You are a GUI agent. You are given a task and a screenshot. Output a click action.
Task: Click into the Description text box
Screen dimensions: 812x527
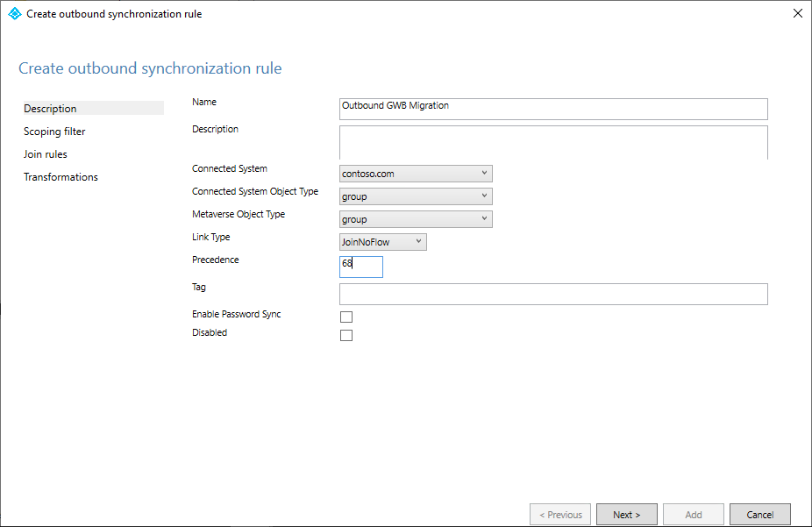tap(553, 142)
